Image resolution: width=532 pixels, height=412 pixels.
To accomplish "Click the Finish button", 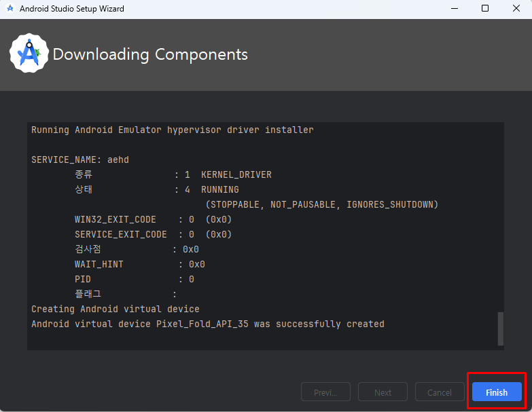I will click(x=497, y=392).
